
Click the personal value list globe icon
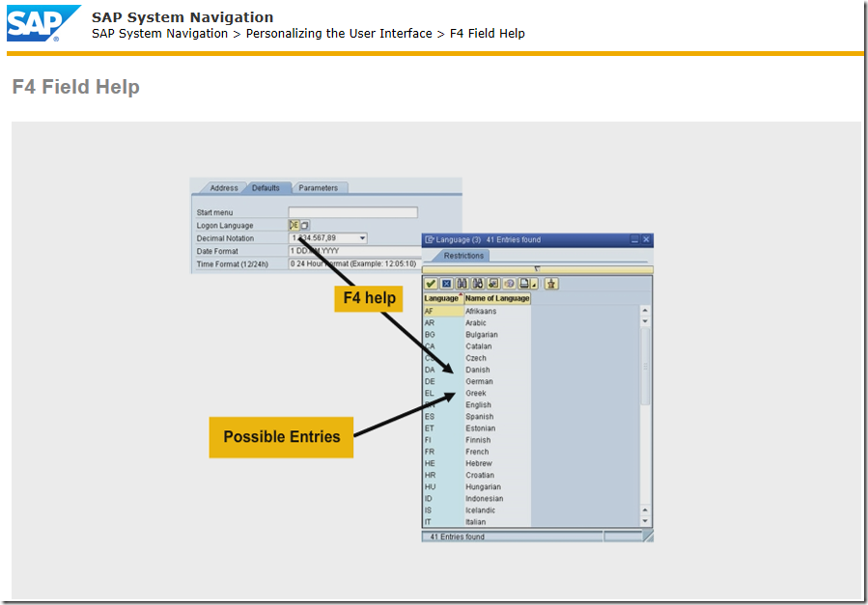coord(509,284)
